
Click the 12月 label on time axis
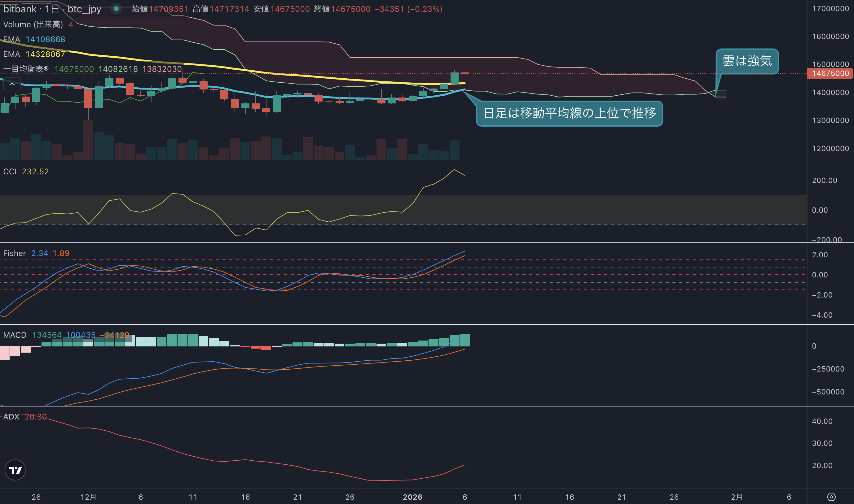pyautogui.click(x=88, y=497)
